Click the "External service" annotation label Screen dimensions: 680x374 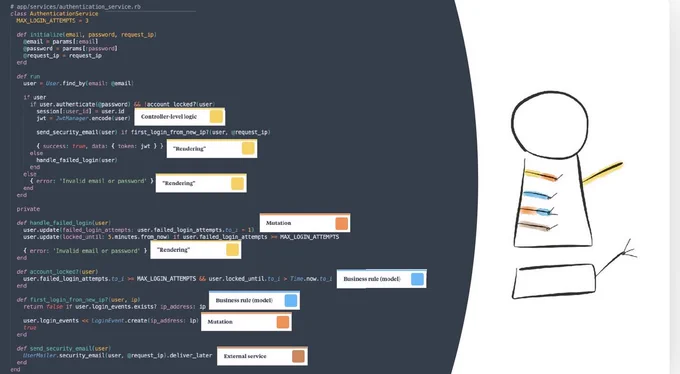coord(262,356)
